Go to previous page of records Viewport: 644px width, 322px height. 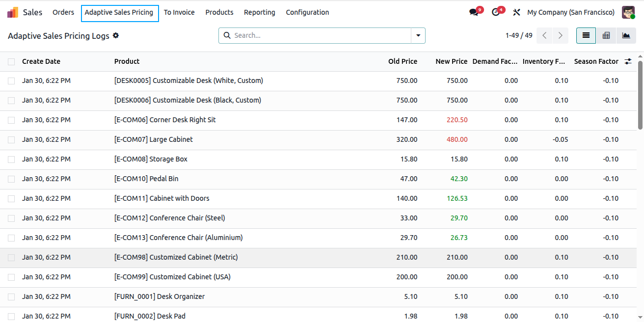tap(544, 35)
